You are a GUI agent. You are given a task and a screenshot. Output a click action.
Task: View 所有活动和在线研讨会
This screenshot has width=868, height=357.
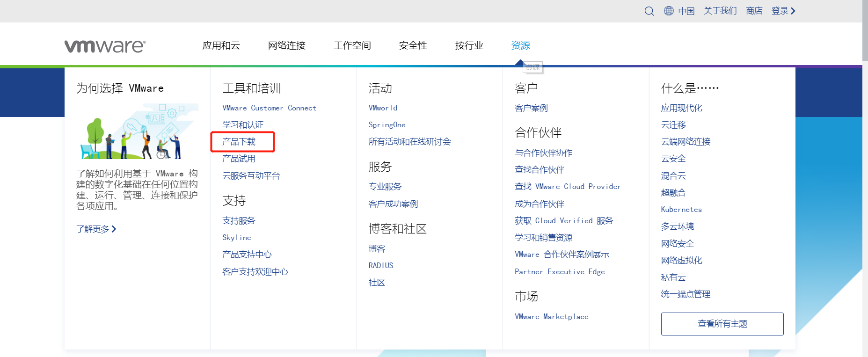point(409,142)
